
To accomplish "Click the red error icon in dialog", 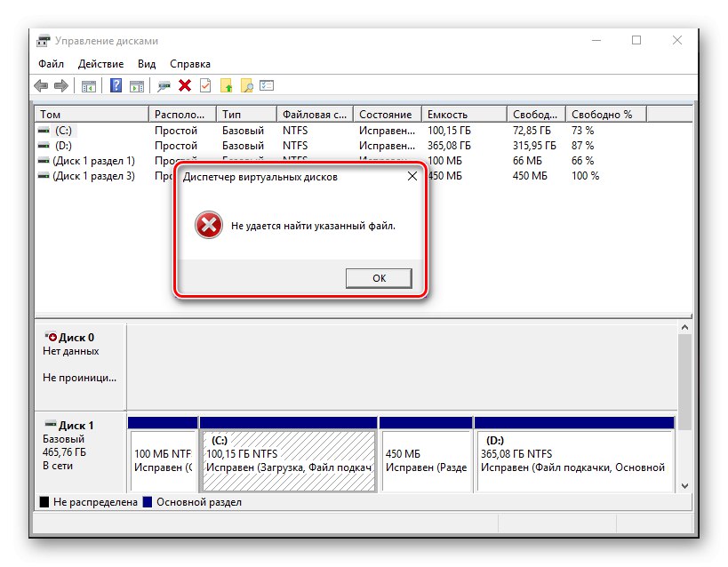I will [209, 225].
